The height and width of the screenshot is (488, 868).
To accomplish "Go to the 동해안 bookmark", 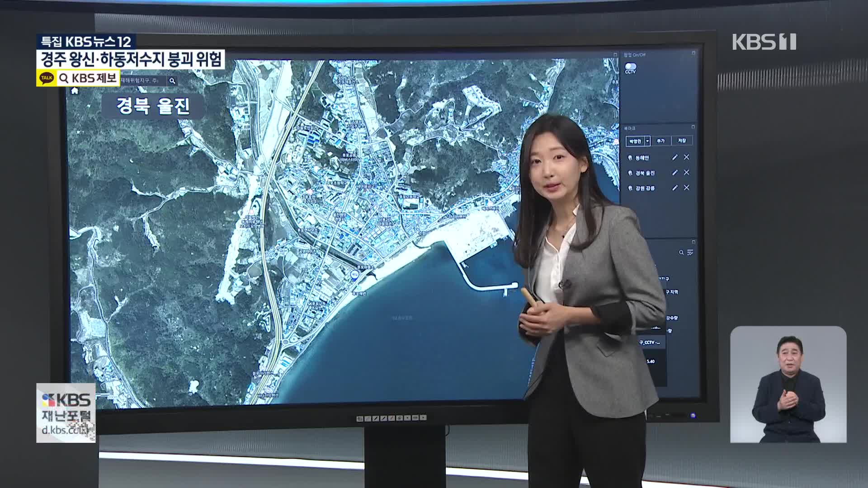I will click(642, 158).
